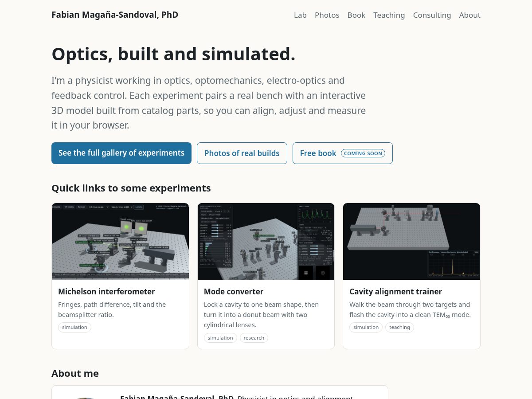The image size is (532, 399).
Task: Click simulation tag under Mode converter
Action: coord(220,338)
